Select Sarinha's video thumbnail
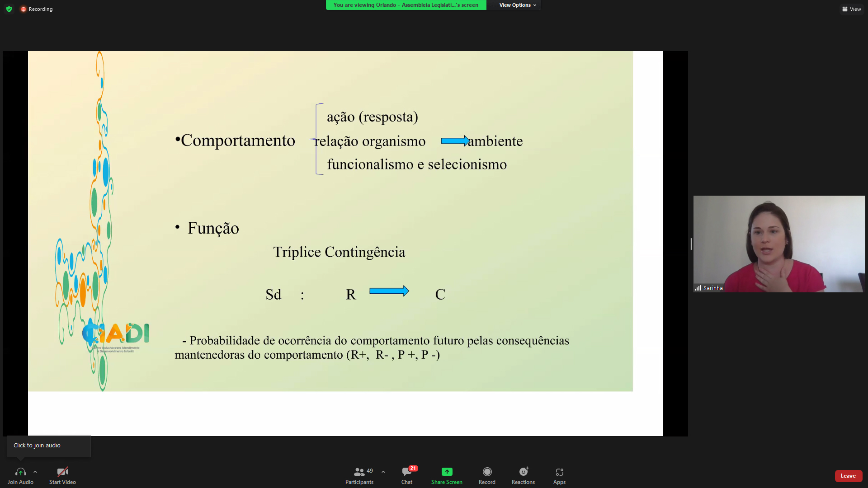This screenshot has height=488, width=868. 779,244
